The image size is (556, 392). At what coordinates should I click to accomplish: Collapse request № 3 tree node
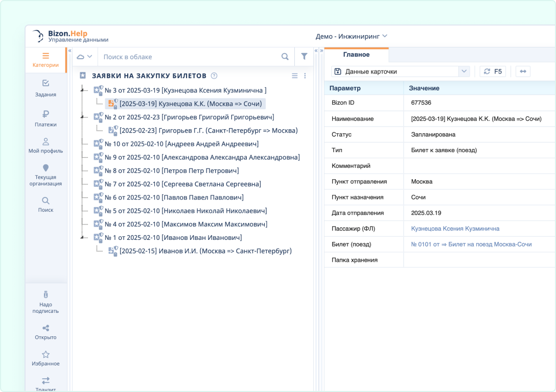(x=82, y=91)
